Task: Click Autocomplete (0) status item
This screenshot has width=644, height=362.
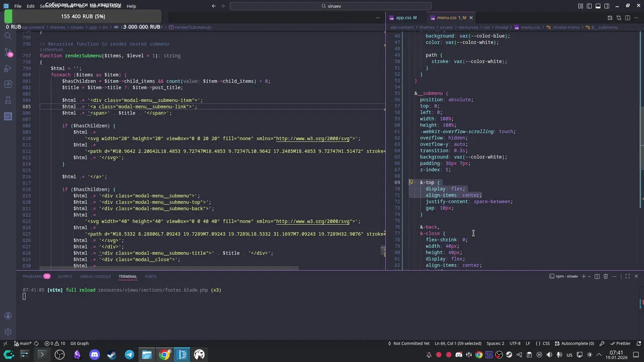Action: coord(574,343)
